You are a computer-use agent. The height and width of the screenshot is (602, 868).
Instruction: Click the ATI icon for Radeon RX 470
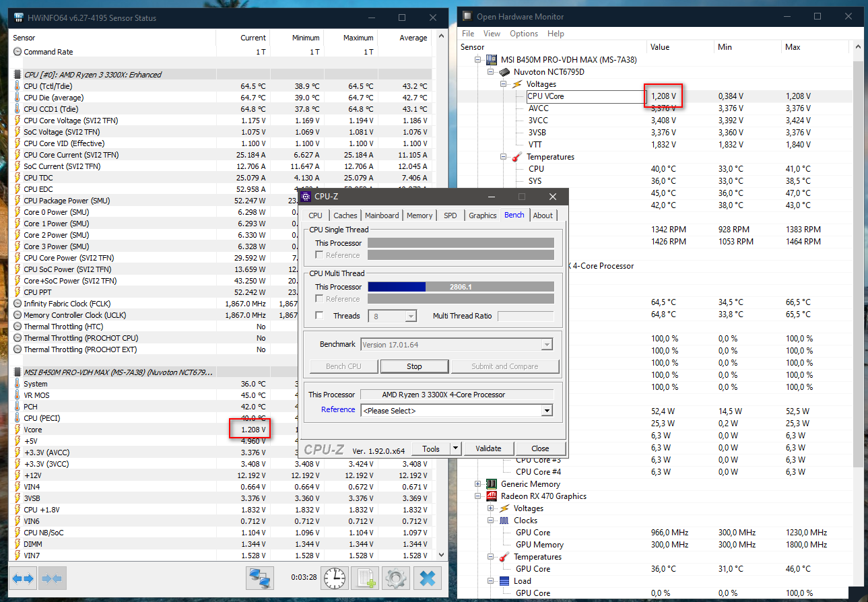coord(492,496)
